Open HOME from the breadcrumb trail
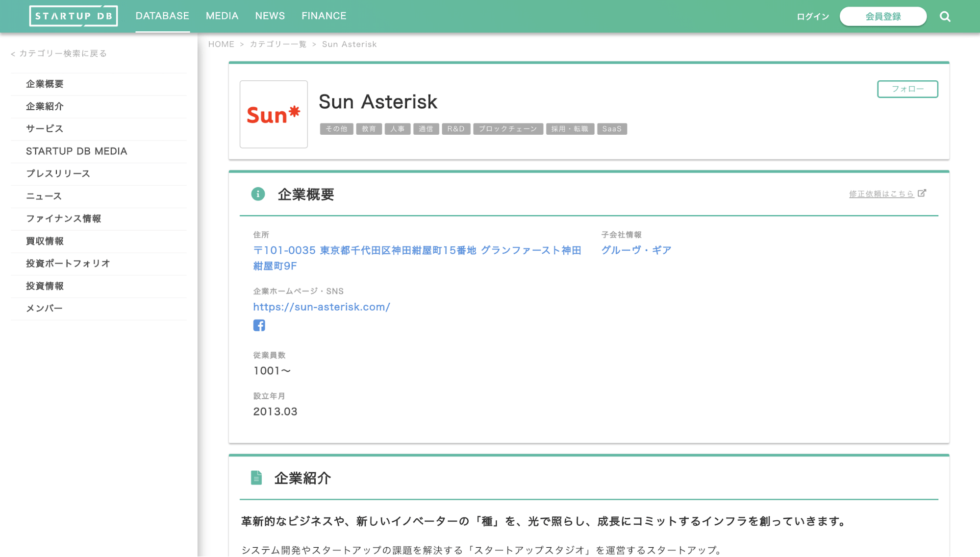Screen dimensions: 980x557 click(x=221, y=44)
